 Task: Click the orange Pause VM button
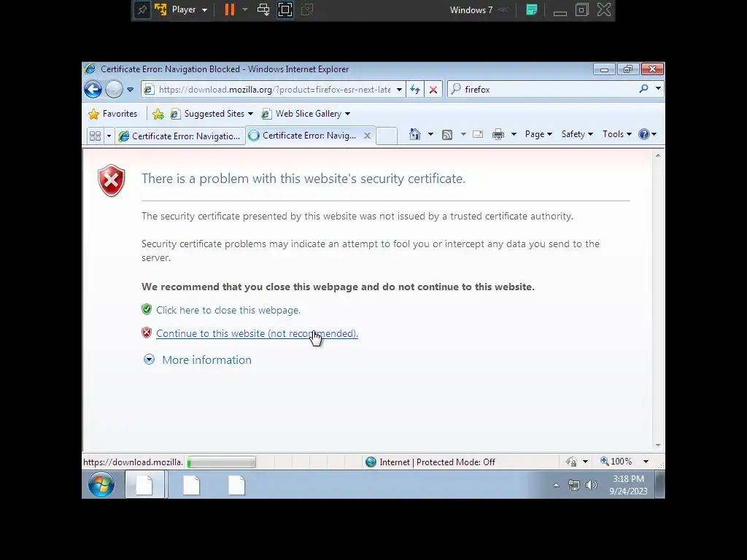230,9
